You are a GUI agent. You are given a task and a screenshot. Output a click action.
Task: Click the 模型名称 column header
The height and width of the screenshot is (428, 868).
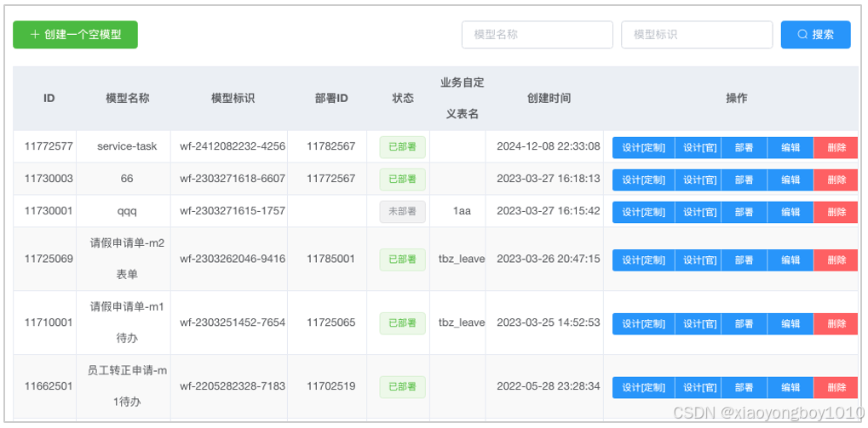(127, 99)
